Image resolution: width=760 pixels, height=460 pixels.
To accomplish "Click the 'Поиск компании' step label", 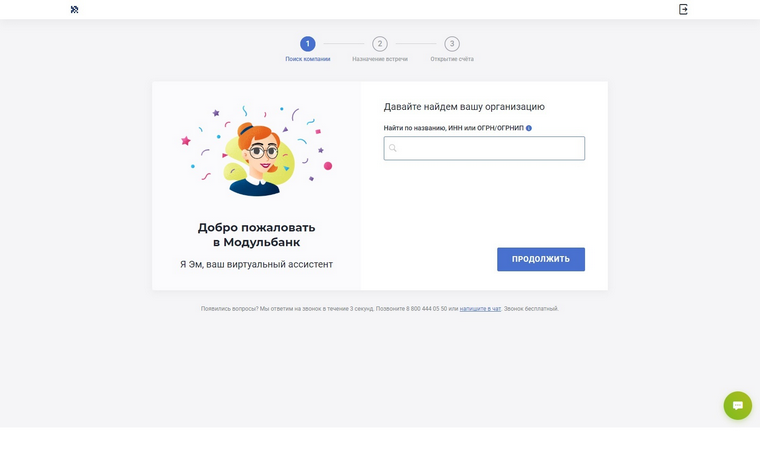I will click(308, 59).
